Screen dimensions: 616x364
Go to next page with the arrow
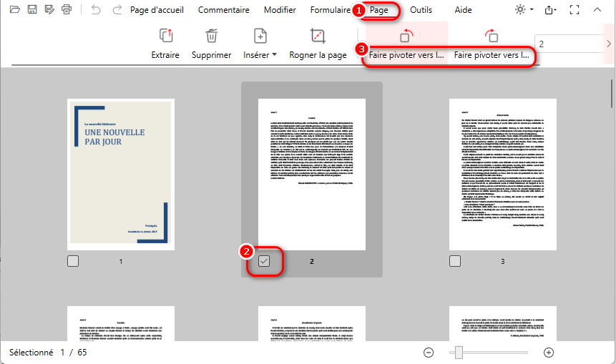click(609, 44)
